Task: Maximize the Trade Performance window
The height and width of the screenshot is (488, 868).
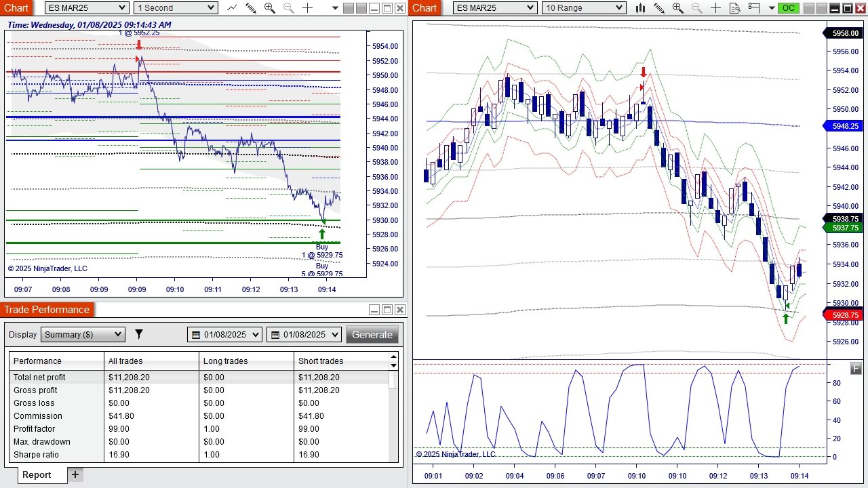Action: [387, 310]
